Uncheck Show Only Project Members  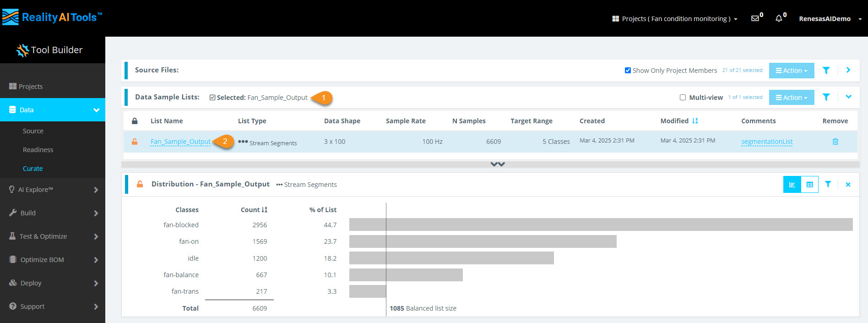tap(628, 71)
